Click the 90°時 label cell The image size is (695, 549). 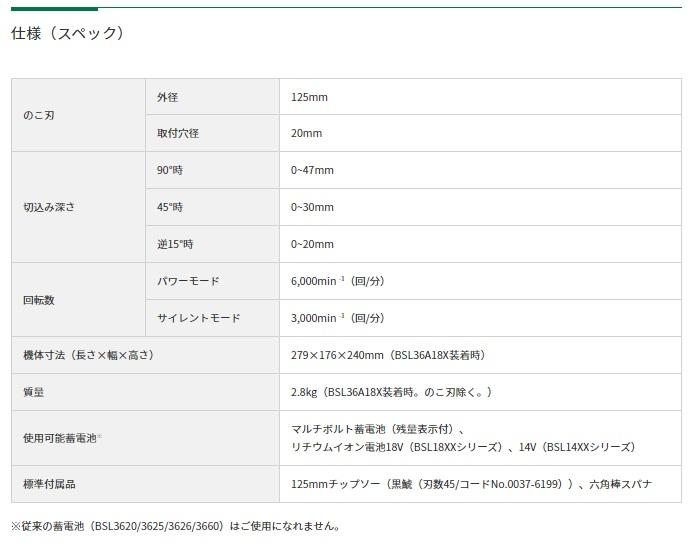tap(212, 170)
